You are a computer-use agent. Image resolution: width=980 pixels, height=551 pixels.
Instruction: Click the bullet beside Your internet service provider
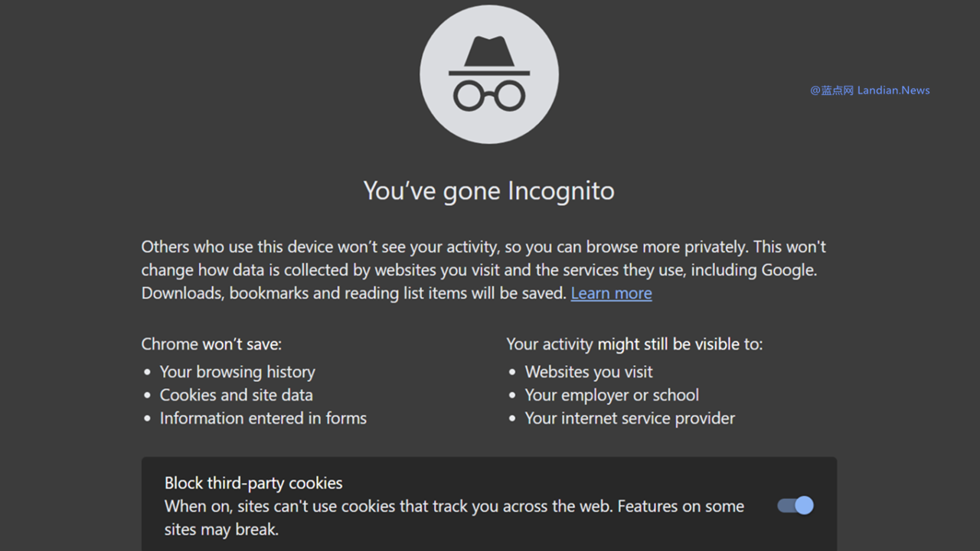[513, 419]
